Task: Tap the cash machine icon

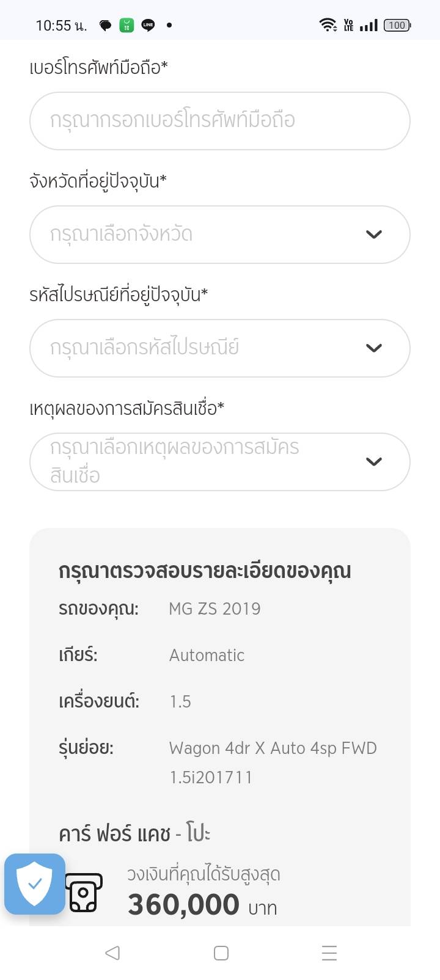Action: (84, 893)
